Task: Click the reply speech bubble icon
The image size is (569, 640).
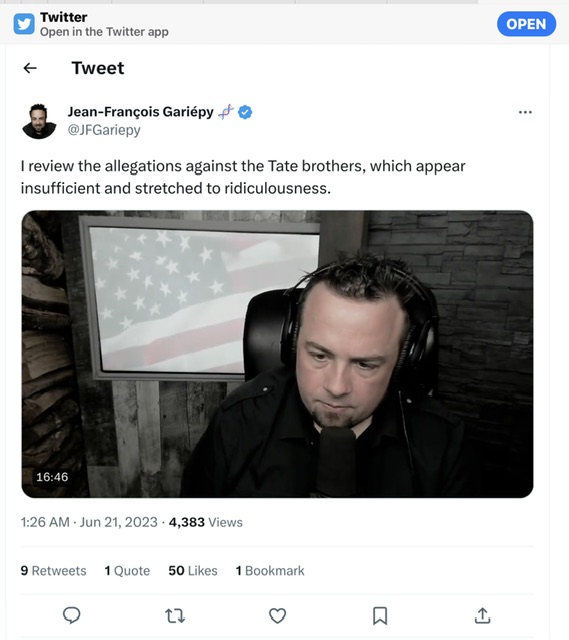Action: click(x=71, y=616)
